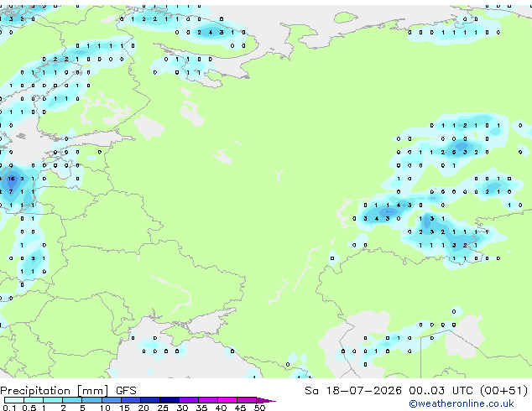Select the 35–40 mm legend color swatch
This screenshot has width=532, height=411.
(x=208, y=400)
